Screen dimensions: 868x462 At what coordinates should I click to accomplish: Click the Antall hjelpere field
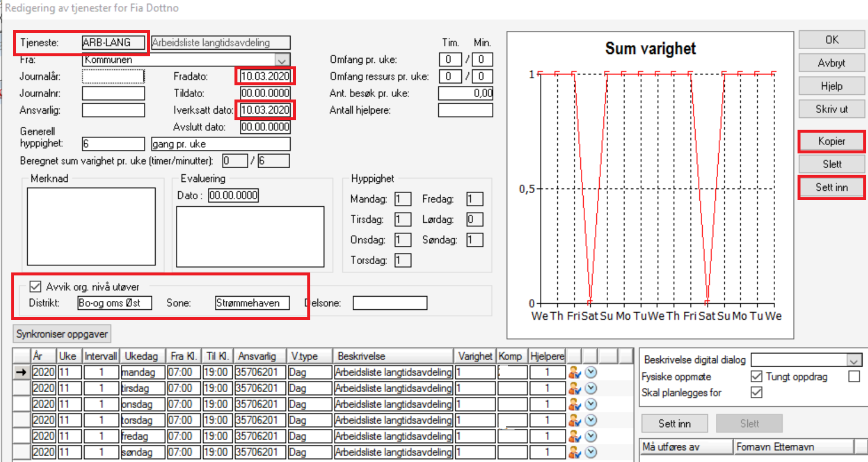[465, 110]
